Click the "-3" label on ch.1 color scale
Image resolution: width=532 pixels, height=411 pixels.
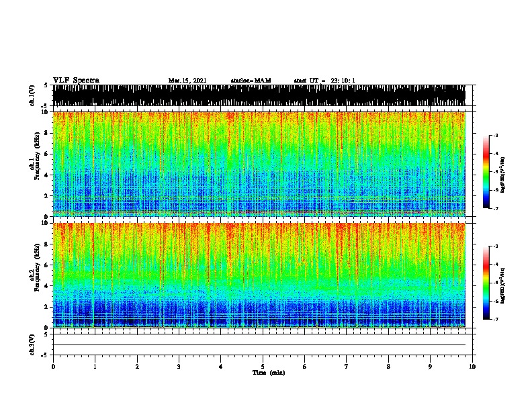coord(496,135)
